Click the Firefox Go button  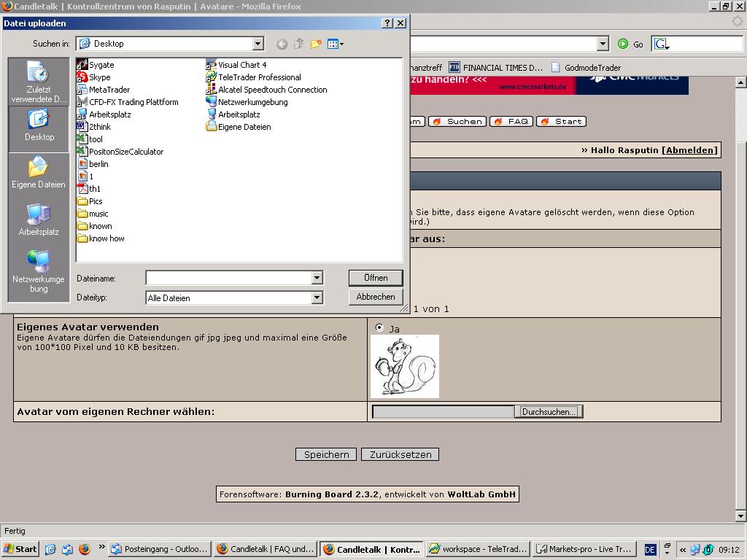(x=630, y=44)
